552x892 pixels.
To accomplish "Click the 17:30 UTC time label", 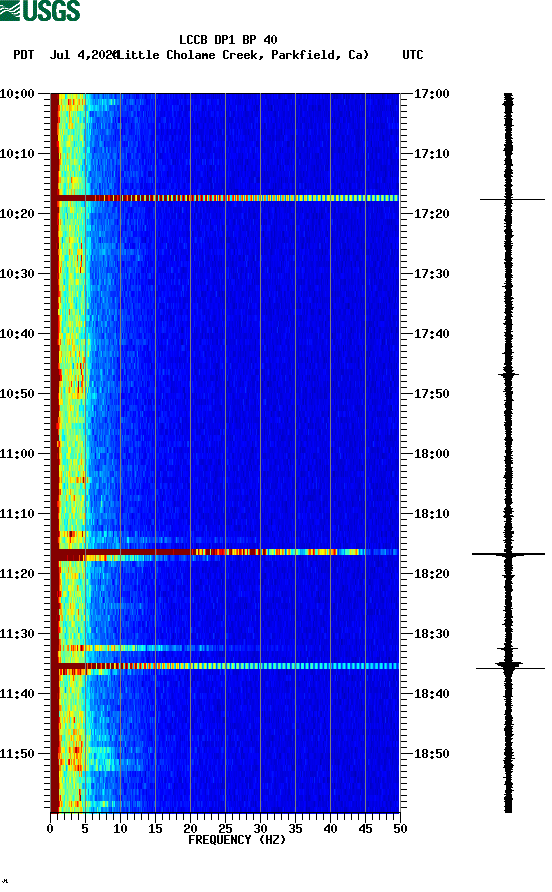I will tap(431, 274).
